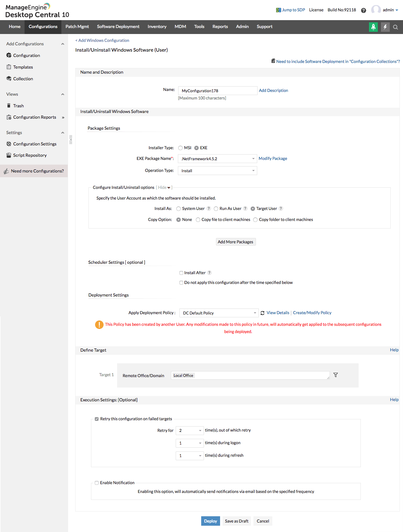Viewport: 403px width, 532px height.
Task: Open the Reports tab
Action: 220,27
